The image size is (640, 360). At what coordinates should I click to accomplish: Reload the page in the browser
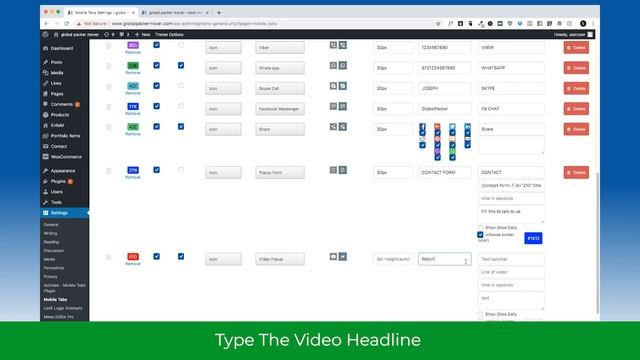pos(67,24)
